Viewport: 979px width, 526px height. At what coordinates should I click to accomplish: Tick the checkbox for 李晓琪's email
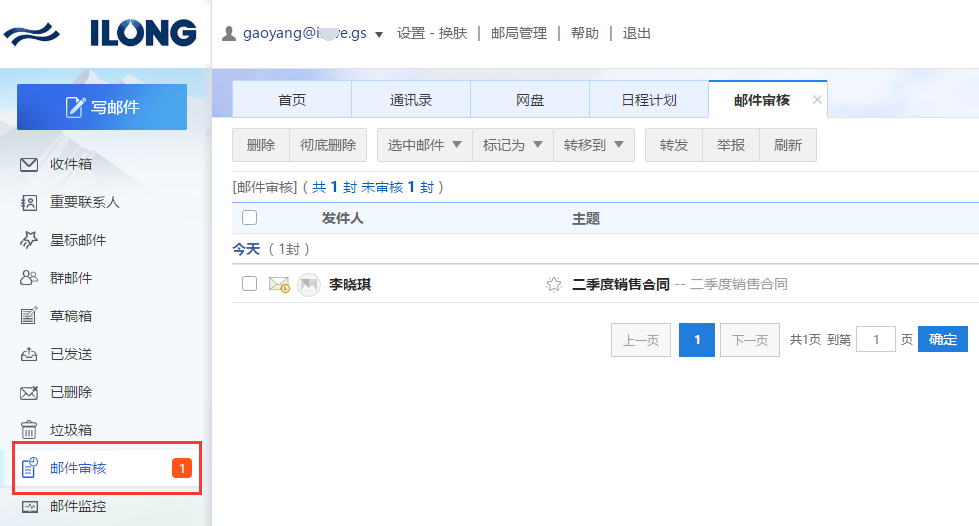point(250,284)
